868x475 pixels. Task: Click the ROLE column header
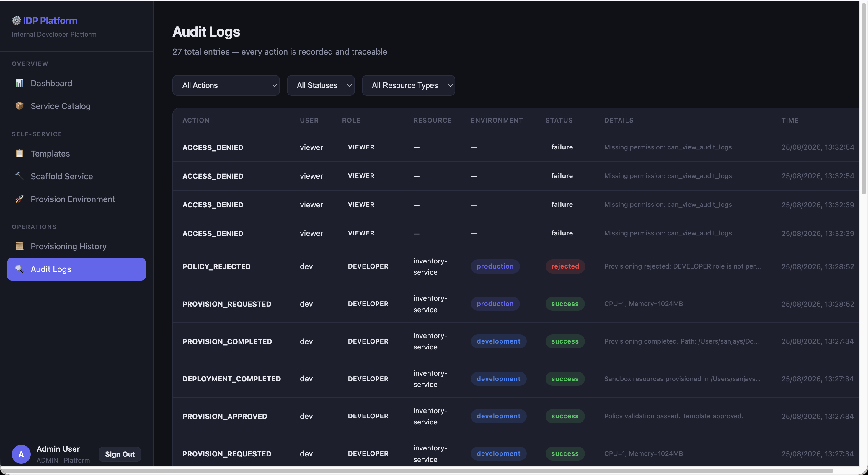[x=351, y=120]
